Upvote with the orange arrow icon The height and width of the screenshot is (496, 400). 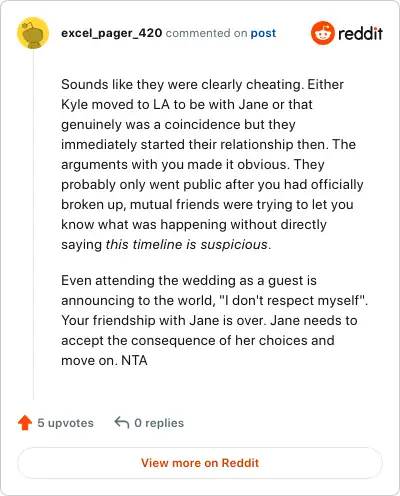point(25,423)
